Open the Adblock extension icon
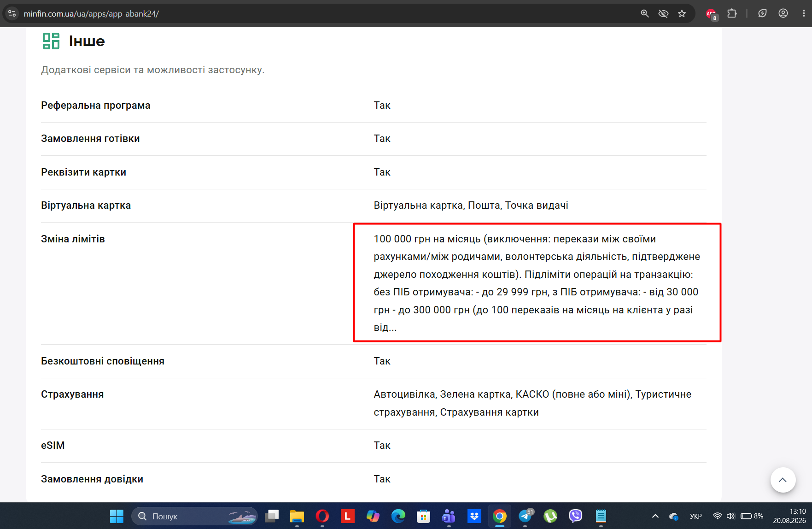The height and width of the screenshot is (529, 812). click(x=712, y=14)
